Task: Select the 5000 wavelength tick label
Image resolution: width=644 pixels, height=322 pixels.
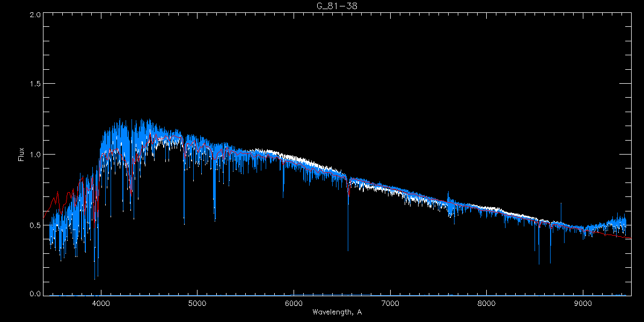Action: pyautogui.click(x=197, y=303)
